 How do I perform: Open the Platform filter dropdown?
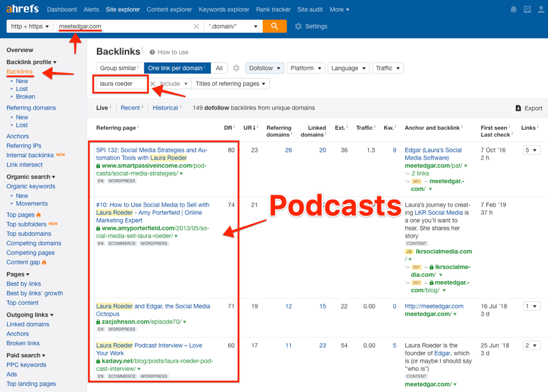pos(305,68)
